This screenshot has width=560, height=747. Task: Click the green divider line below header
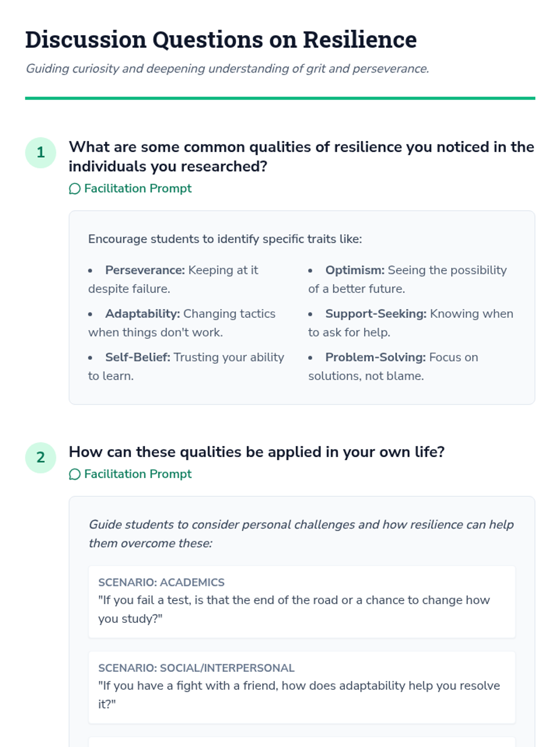tap(280, 98)
